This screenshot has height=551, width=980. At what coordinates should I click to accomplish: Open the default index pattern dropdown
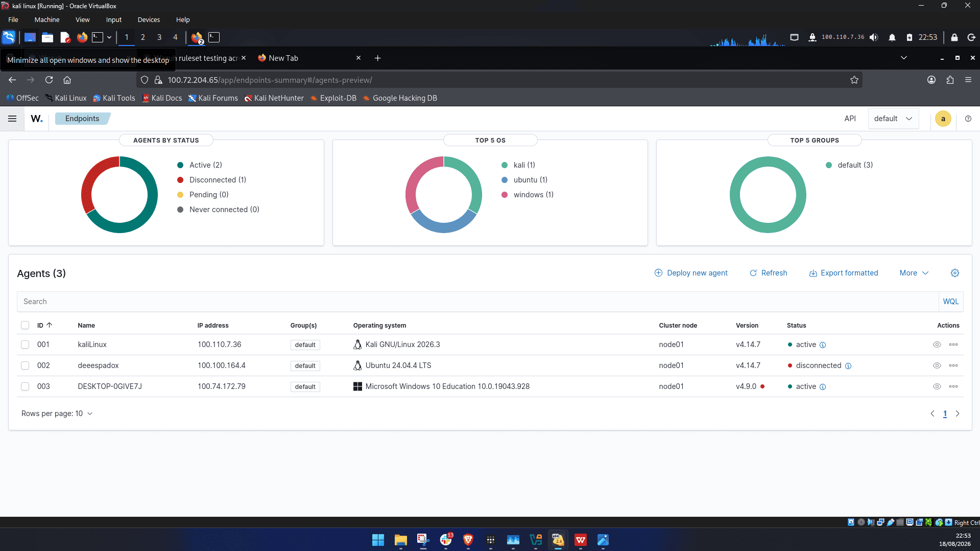(893, 119)
